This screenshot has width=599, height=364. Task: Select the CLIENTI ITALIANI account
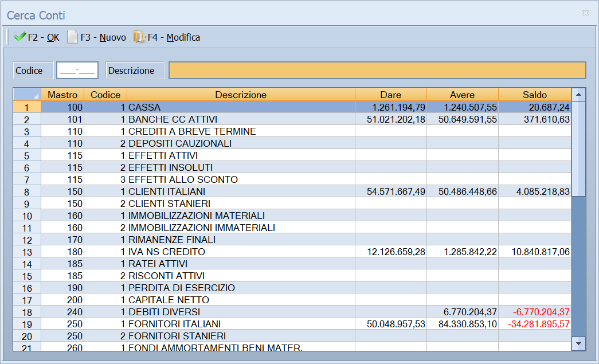coord(292,191)
